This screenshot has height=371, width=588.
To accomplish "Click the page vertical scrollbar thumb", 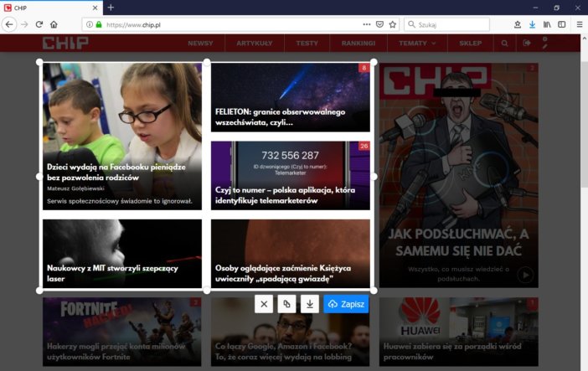I will point(585,124).
